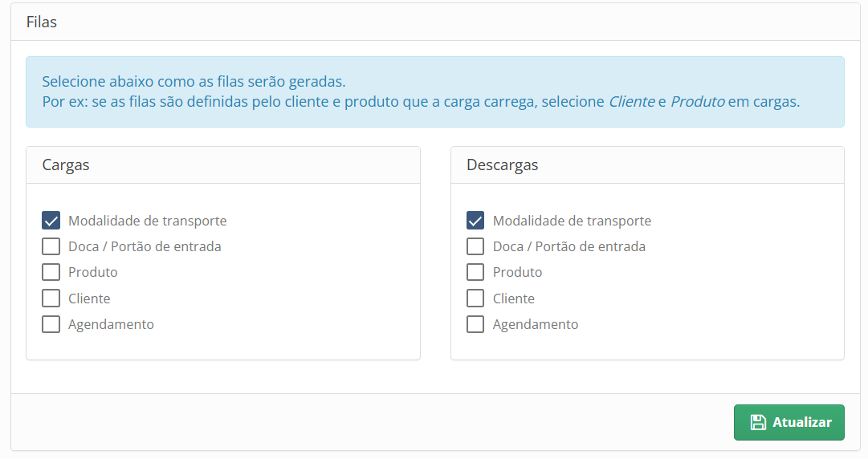Enable Produto checkbox in Descargas panel
This screenshot has height=459, width=868.
(475, 272)
